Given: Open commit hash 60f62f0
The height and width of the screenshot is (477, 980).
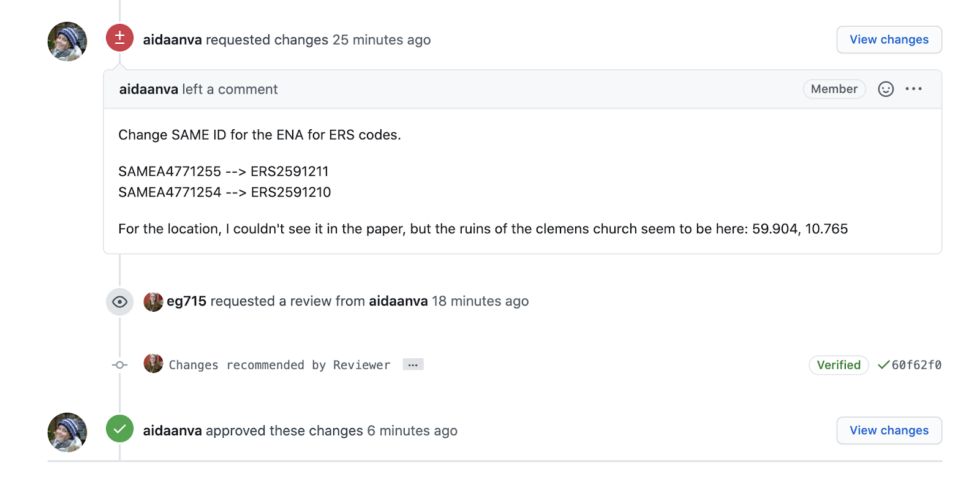Looking at the screenshot, I should [916, 366].
